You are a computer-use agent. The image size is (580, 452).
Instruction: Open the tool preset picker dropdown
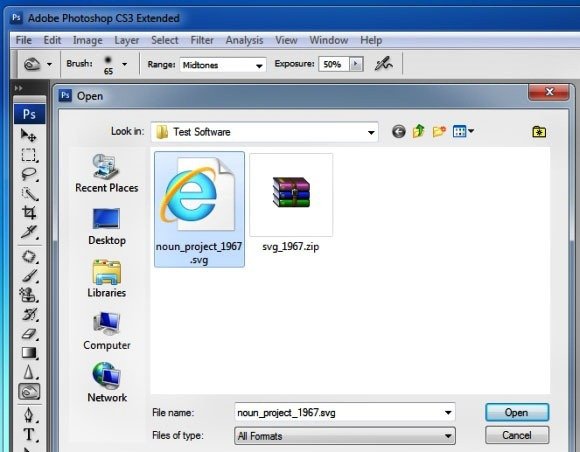coord(49,64)
